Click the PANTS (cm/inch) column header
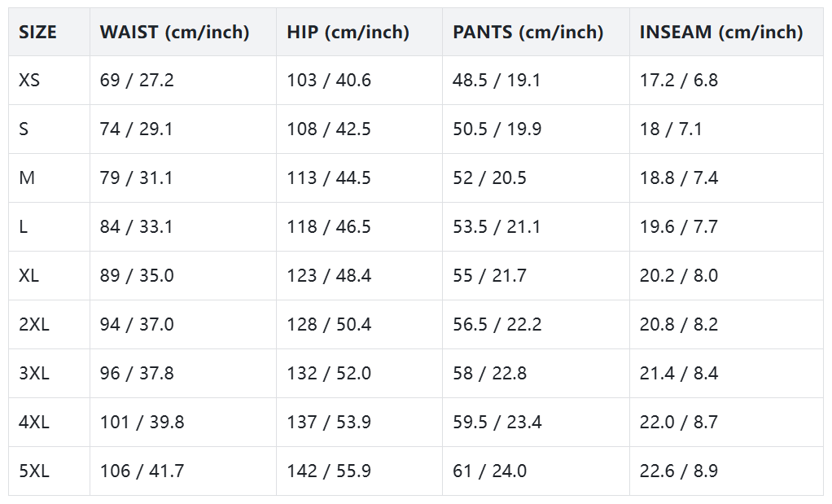The height and width of the screenshot is (504, 832). [x=528, y=33]
